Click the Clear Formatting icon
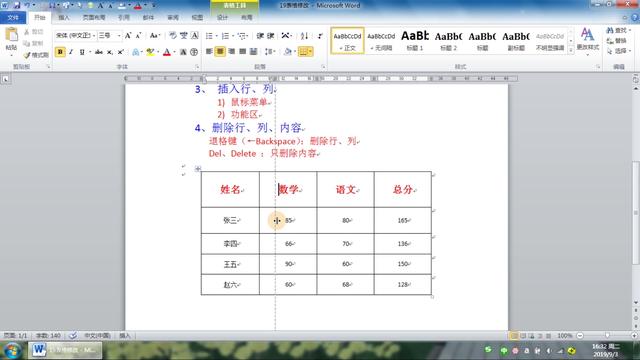The image size is (640, 360). pos(173,36)
